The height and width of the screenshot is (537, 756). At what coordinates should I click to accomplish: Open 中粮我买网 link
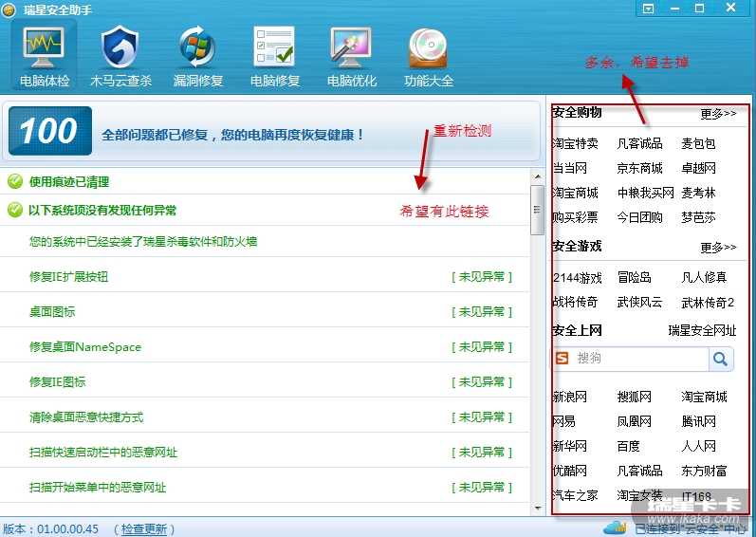click(646, 193)
